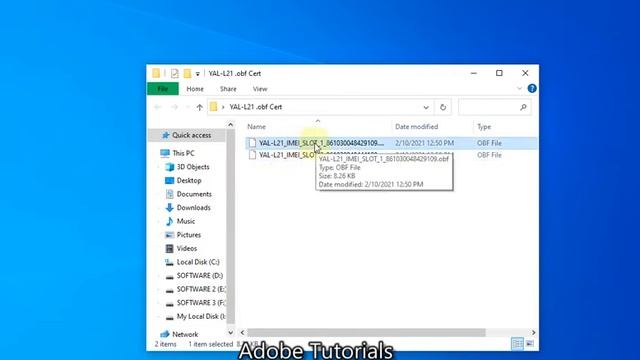The image size is (640, 360).
Task: Open the SOFTWARE 2 (E:) drive
Action: [x=200, y=289]
